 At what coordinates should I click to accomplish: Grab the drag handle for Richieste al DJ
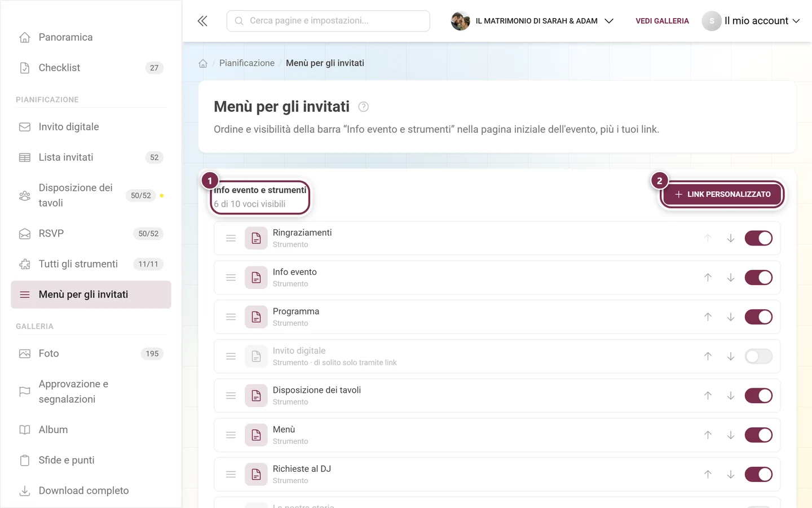pos(231,475)
